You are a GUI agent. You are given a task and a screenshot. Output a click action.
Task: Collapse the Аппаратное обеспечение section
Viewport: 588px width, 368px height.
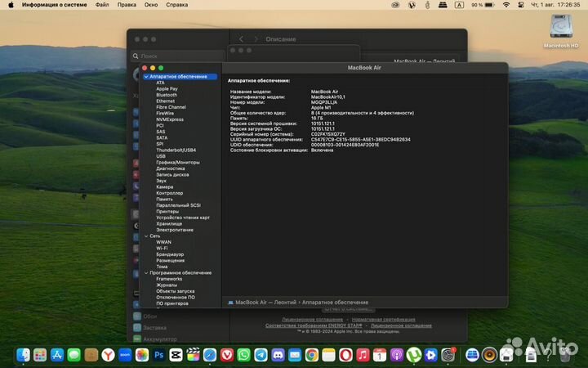tap(146, 77)
